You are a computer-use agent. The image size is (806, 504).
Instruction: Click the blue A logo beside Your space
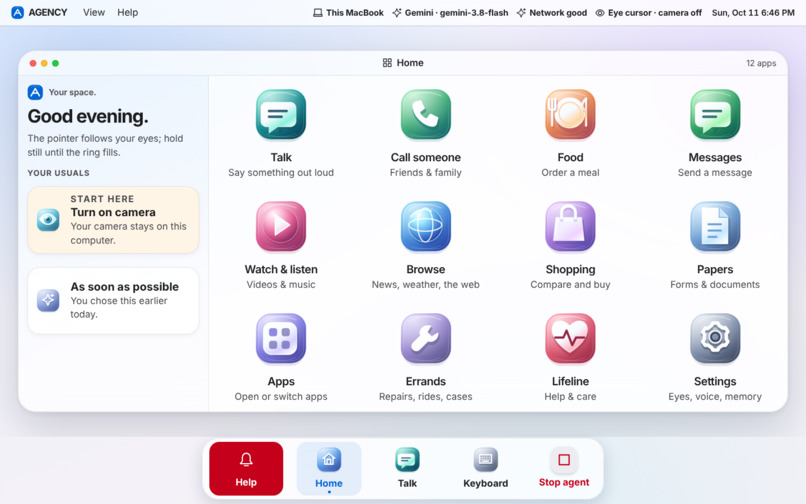[35, 92]
